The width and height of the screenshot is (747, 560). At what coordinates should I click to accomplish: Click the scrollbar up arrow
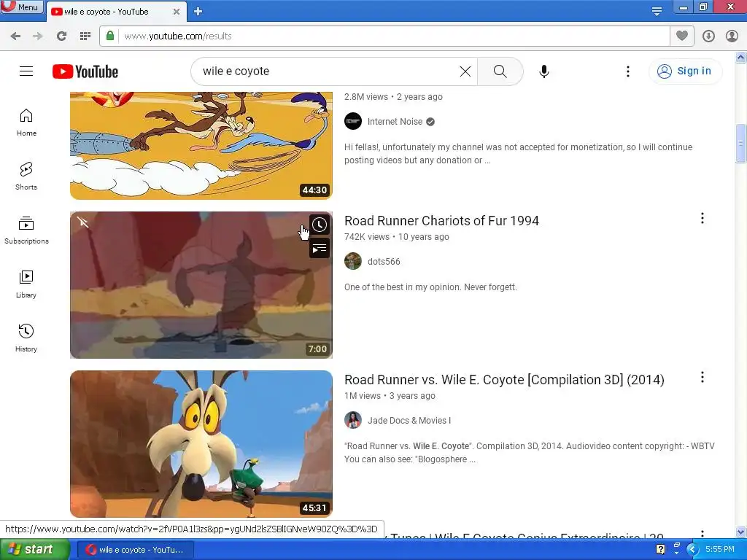[740, 58]
